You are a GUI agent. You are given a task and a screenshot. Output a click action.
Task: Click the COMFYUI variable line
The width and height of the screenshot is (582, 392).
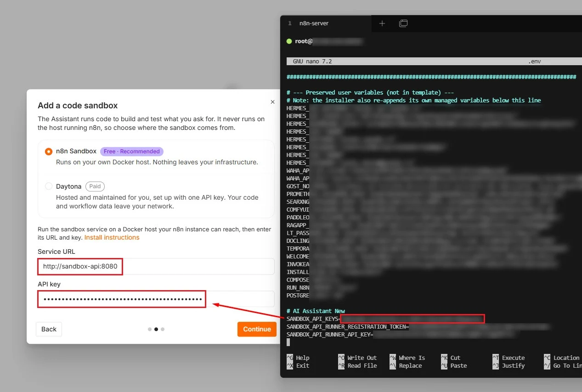point(420,210)
